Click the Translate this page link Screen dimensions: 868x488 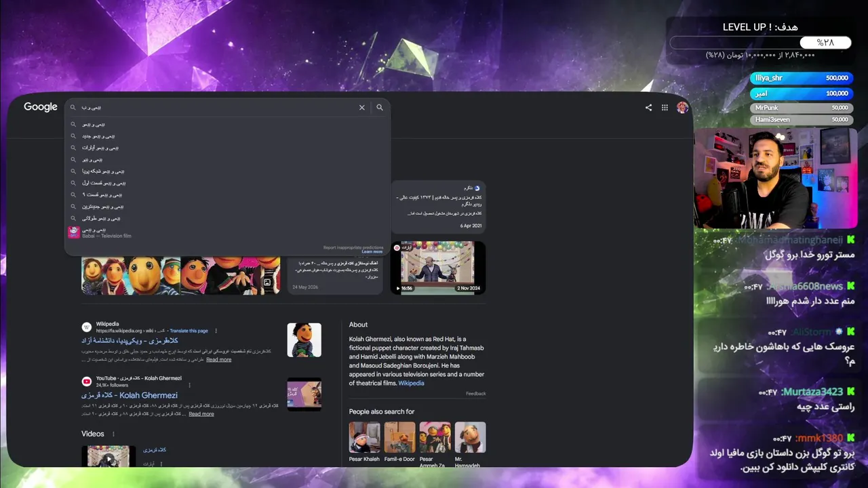pos(189,331)
